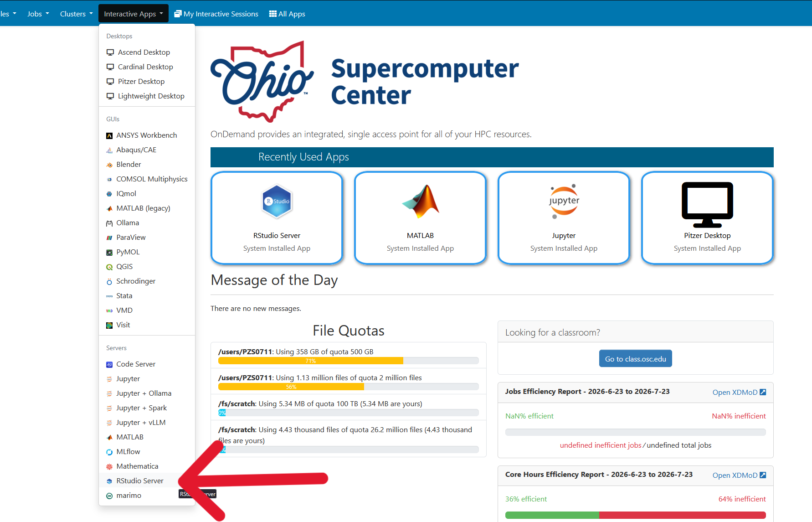Click the 56% file count quota bar
The height and width of the screenshot is (522, 812).
tap(349, 387)
